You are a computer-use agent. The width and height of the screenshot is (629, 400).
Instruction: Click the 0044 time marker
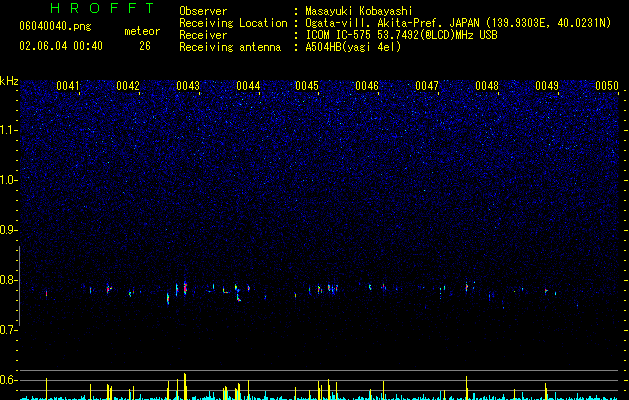248,86
